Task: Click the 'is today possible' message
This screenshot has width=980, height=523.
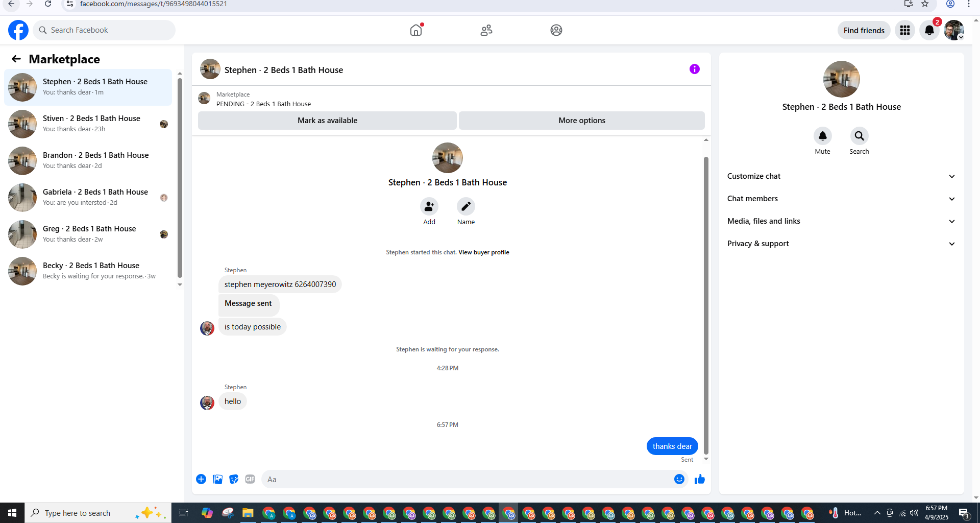Action: pos(253,327)
